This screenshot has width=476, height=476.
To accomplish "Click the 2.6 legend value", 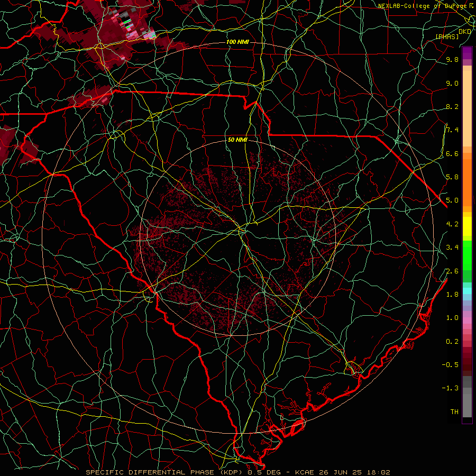I will click(x=452, y=271).
